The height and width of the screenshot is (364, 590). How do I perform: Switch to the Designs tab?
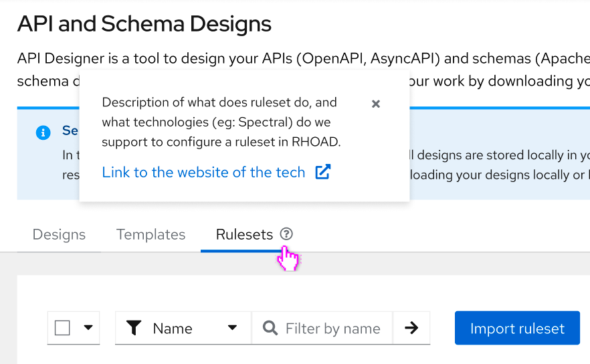pyautogui.click(x=59, y=235)
